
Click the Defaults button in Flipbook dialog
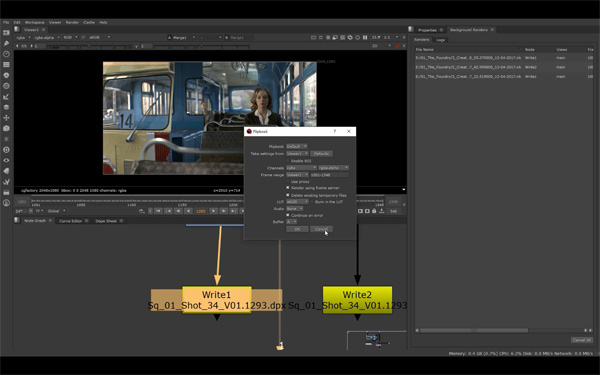(x=321, y=153)
